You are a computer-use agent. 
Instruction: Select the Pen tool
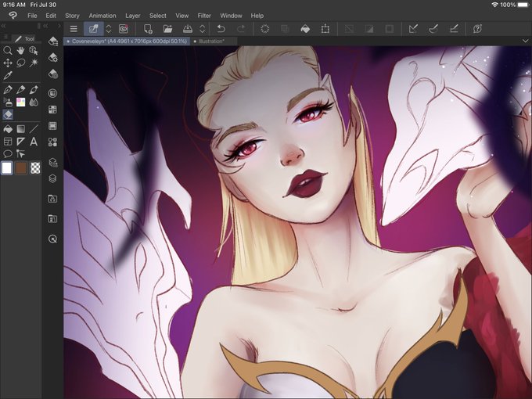8,90
